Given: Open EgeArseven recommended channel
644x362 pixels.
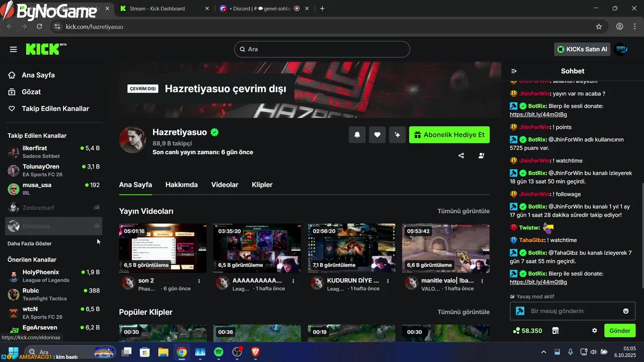Looking at the screenshot, I should click(x=53, y=329).
